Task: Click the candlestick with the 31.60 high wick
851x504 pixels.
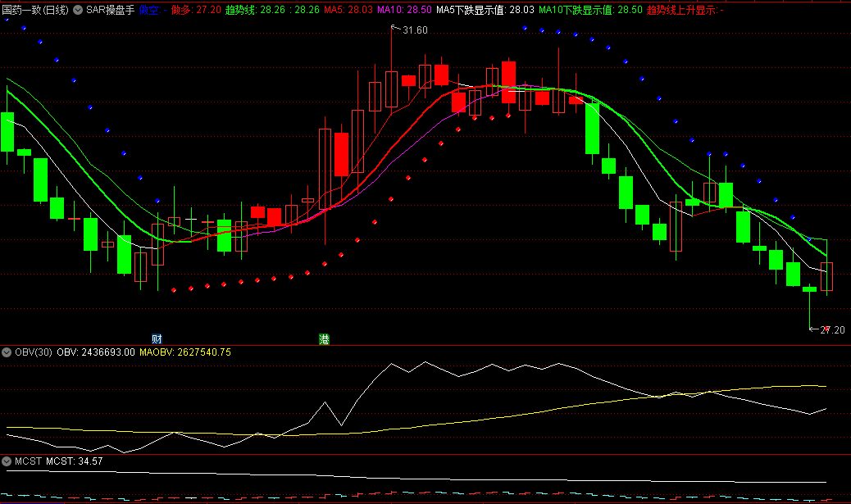Action: [x=391, y=89]
